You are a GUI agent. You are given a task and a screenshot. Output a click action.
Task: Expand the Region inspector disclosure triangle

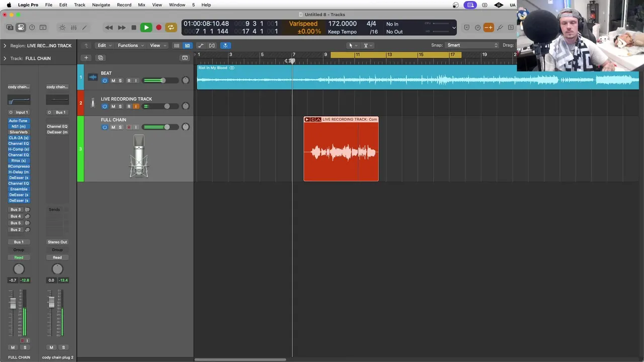[5, 46]
